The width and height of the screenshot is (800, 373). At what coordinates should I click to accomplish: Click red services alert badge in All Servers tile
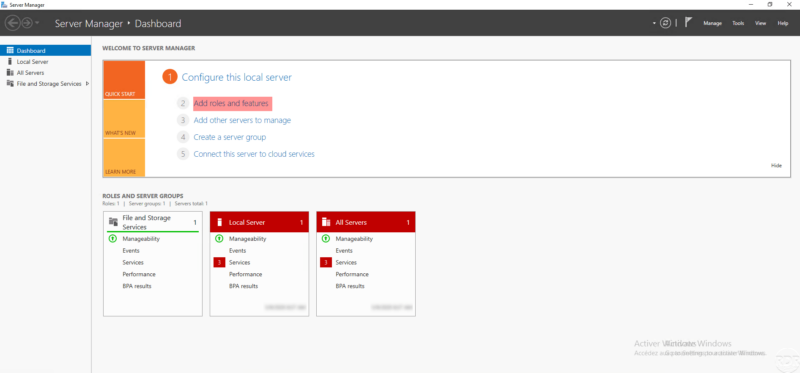[326, 262]
